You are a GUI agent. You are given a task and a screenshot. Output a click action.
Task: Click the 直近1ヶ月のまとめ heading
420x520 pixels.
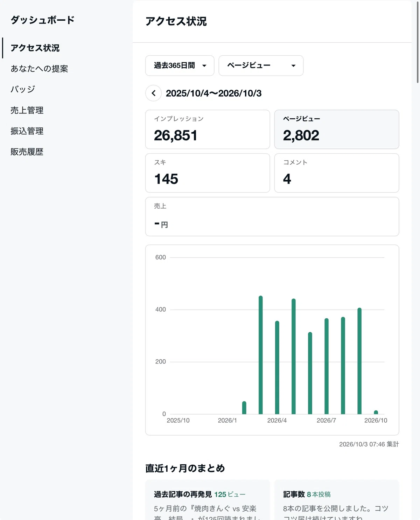tap(185, 468)
